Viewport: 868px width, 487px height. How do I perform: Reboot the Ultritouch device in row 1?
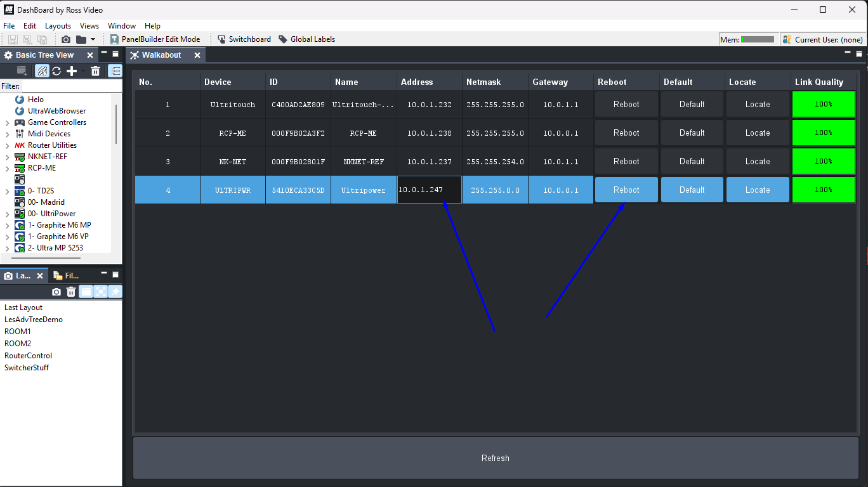(x=626, y=104)
